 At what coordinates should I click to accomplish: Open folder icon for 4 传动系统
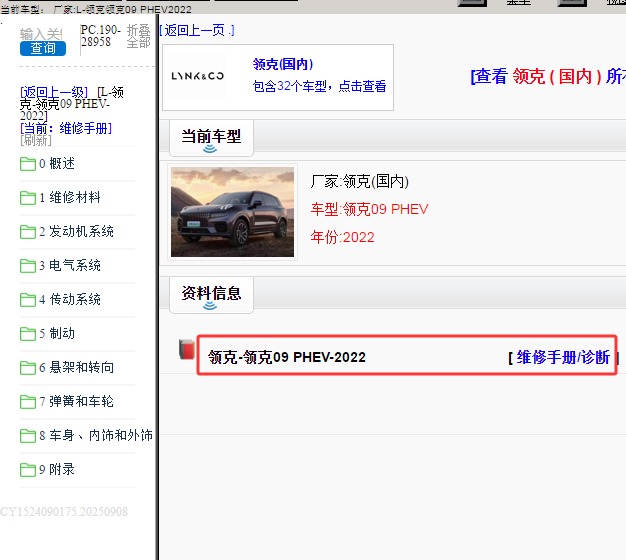tap(28, 299)
